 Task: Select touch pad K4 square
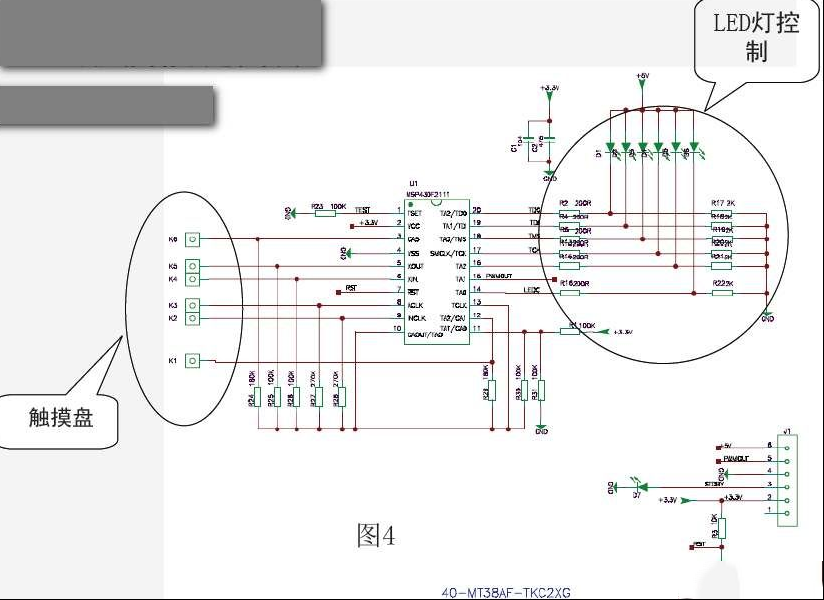click(193, 279)
